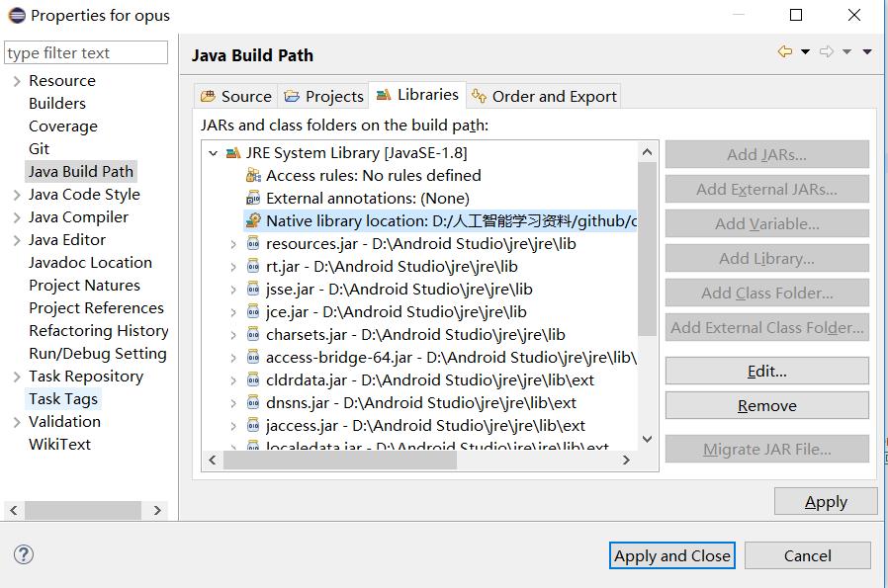Click the back navigation arrow icon
Image resolution: width=888 pixels, height=588 pixels.
pos(784,51)
